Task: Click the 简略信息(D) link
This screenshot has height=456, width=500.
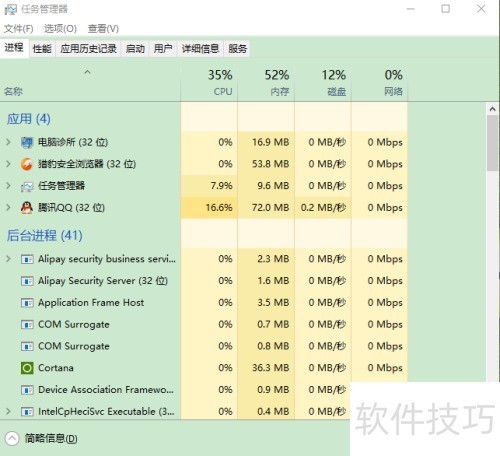Action: click(x=51, y=439)
